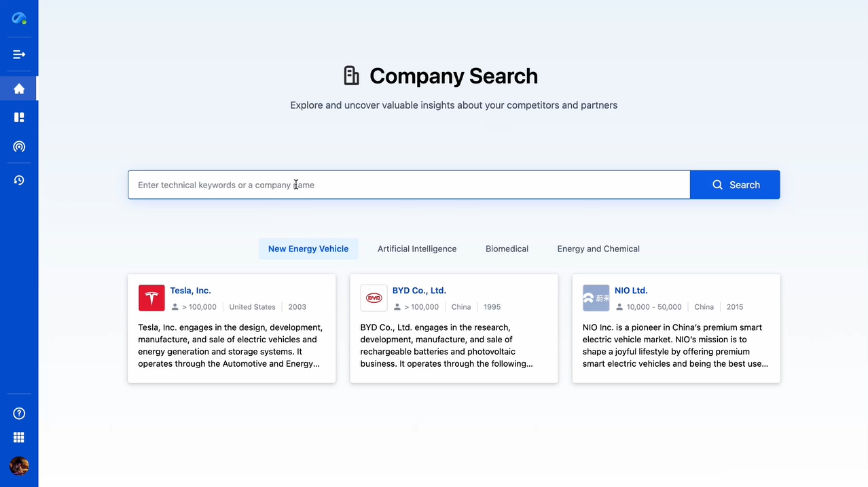Open the BYD Co., Ltd. company link
Screen dimensions: 868x487
[418, 290]
